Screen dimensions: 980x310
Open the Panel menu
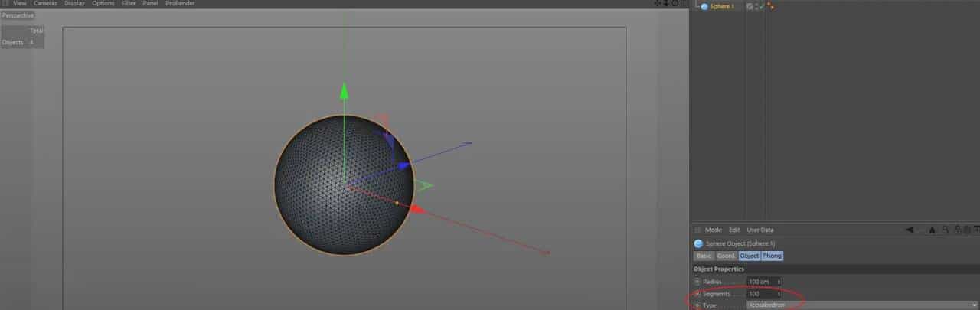coord(150,3)
